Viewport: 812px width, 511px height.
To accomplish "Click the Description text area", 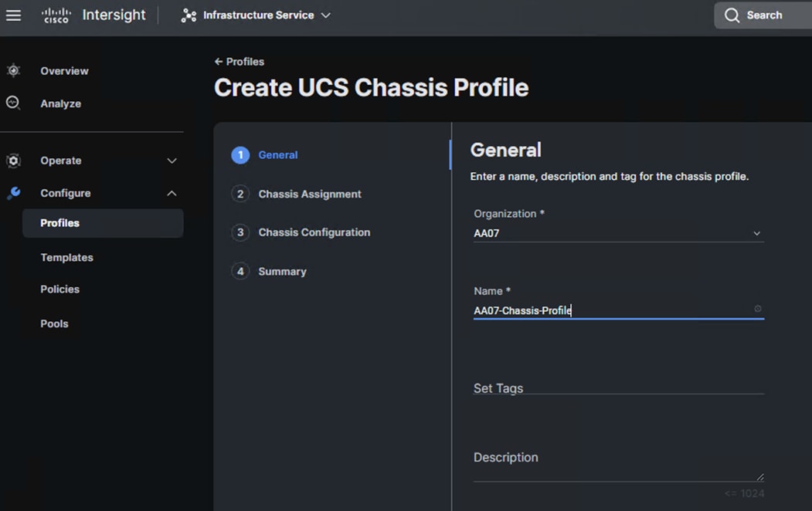I will (x=618, y=465).
